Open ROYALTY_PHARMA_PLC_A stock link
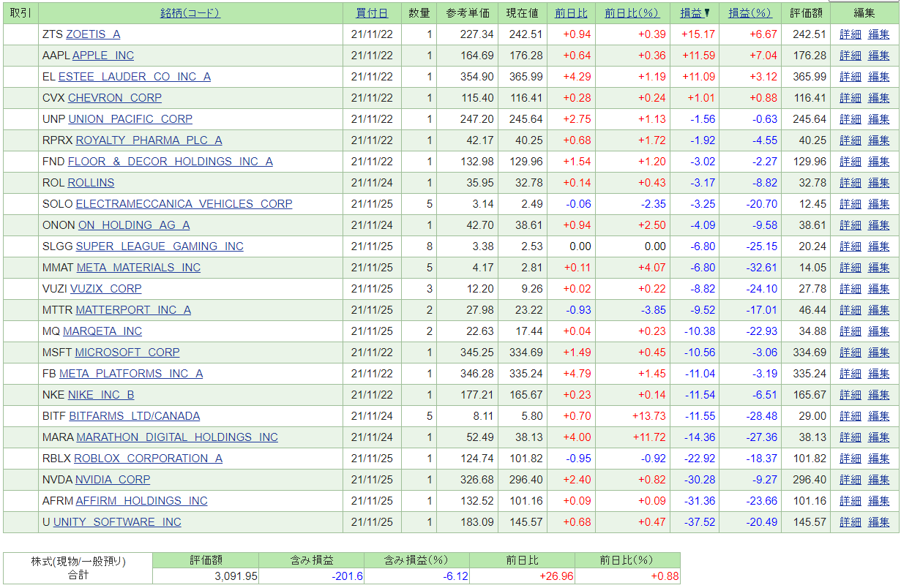Screen dimensions: 901x588 (x=149, y=140)
